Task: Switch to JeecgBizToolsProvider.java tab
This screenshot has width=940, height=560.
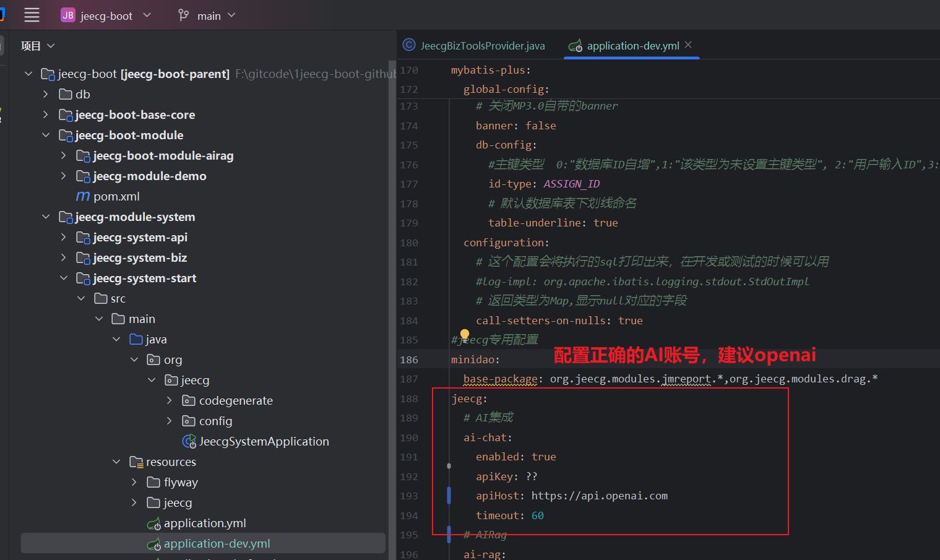Action: (482, 46)
